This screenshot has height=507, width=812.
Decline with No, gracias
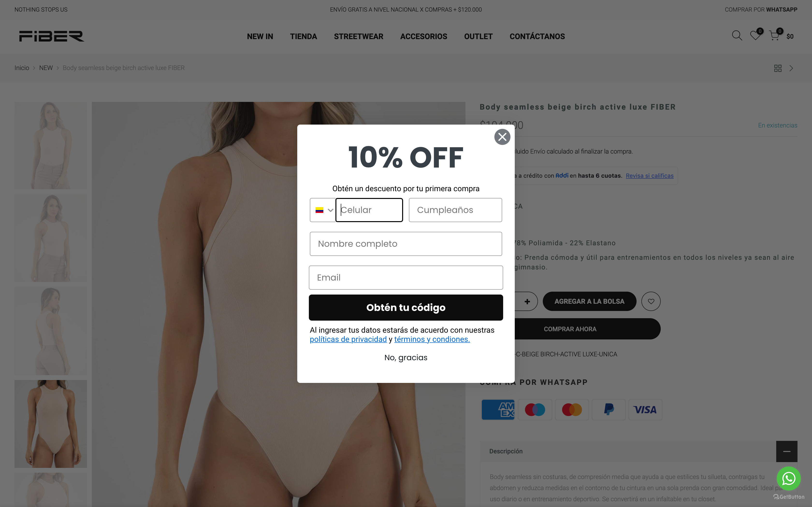[406, 358]
